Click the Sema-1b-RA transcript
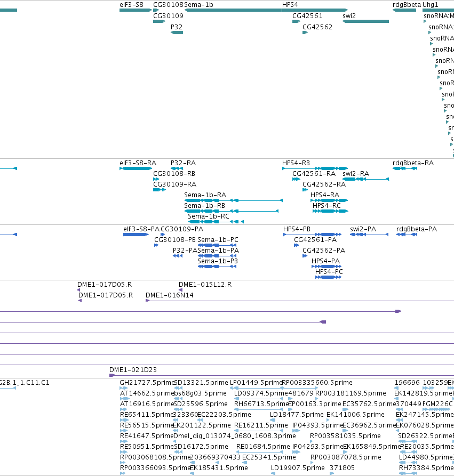Image resolution: width=454 pixels, height=476 pixels. coord(233,200)
